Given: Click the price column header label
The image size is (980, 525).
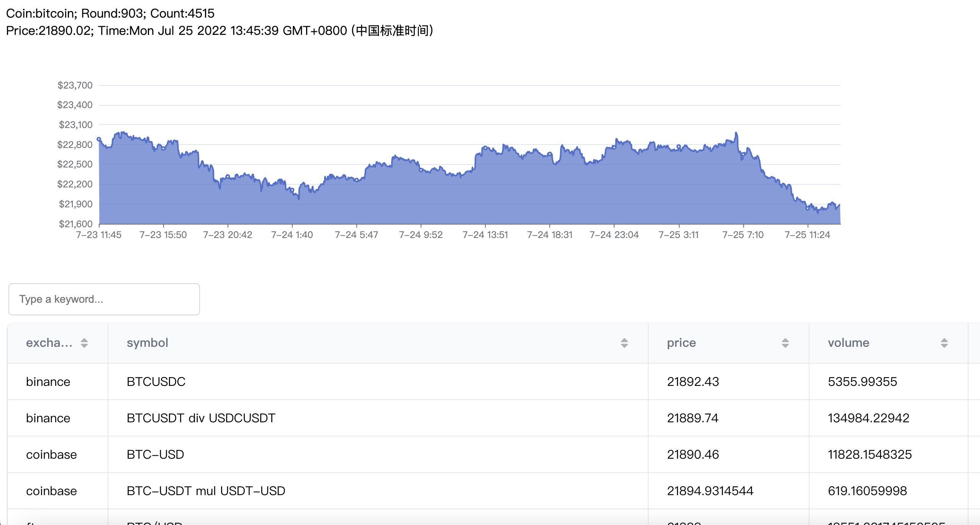Looking at the screenshot, I should click(x=681, y=343).
